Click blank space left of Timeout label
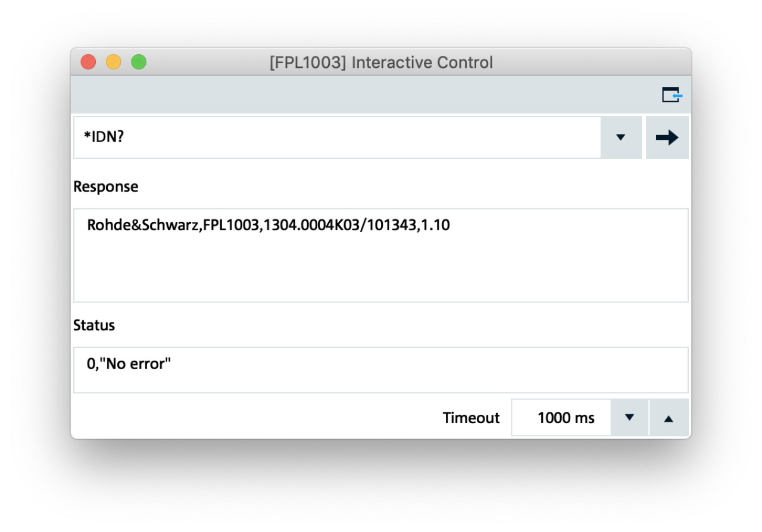This screenshot has width=762, height=532. (x=256, y=418)
